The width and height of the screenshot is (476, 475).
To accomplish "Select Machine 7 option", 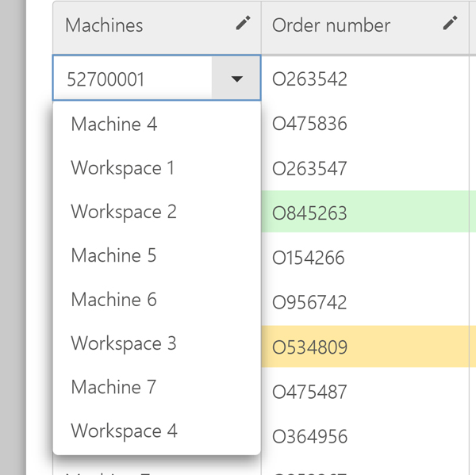I will point(156,387).
